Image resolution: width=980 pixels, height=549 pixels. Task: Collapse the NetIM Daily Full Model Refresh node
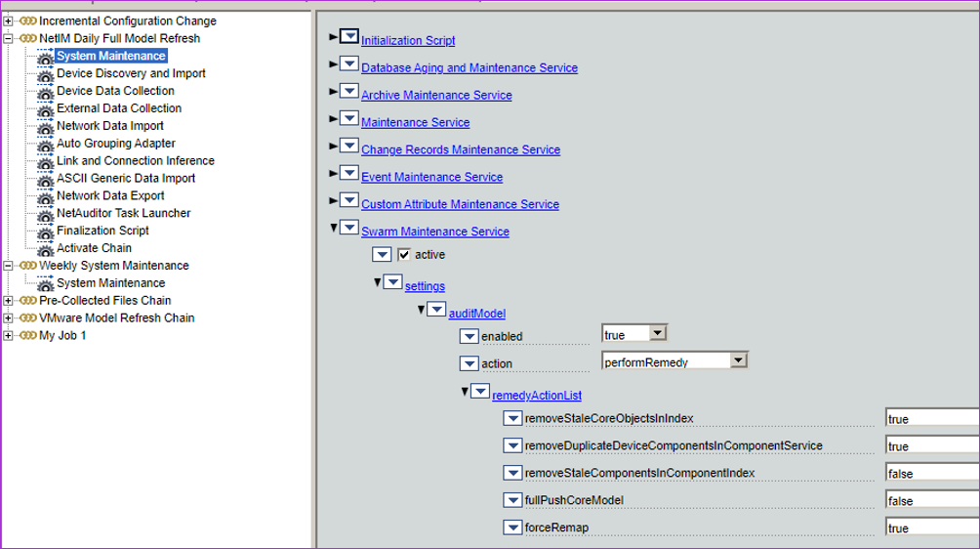click(x=8, y=39)
